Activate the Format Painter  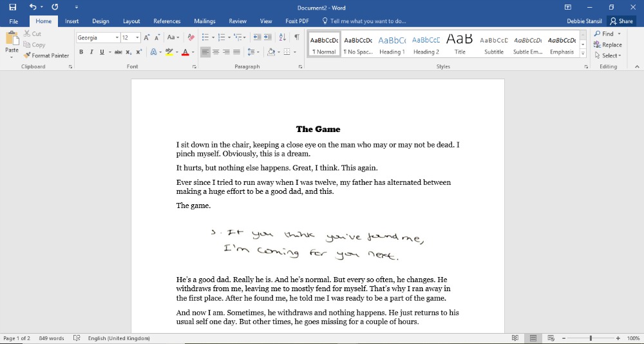click(x=46, y=55)
